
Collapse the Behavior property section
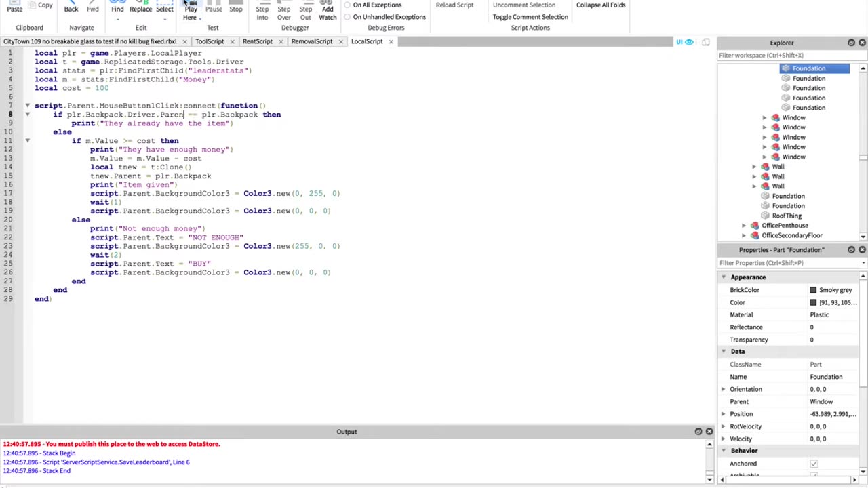coord(723,451)
